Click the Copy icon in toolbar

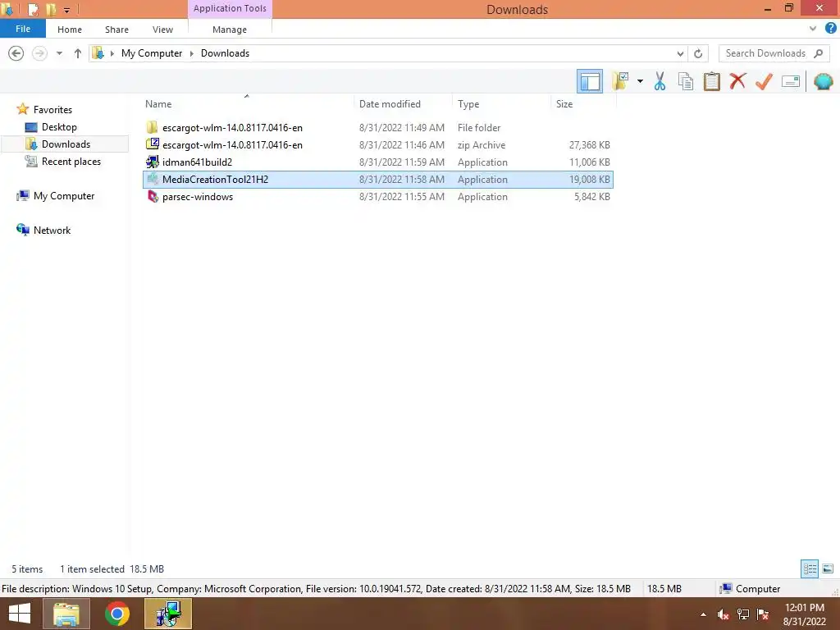tap(685, 81)
